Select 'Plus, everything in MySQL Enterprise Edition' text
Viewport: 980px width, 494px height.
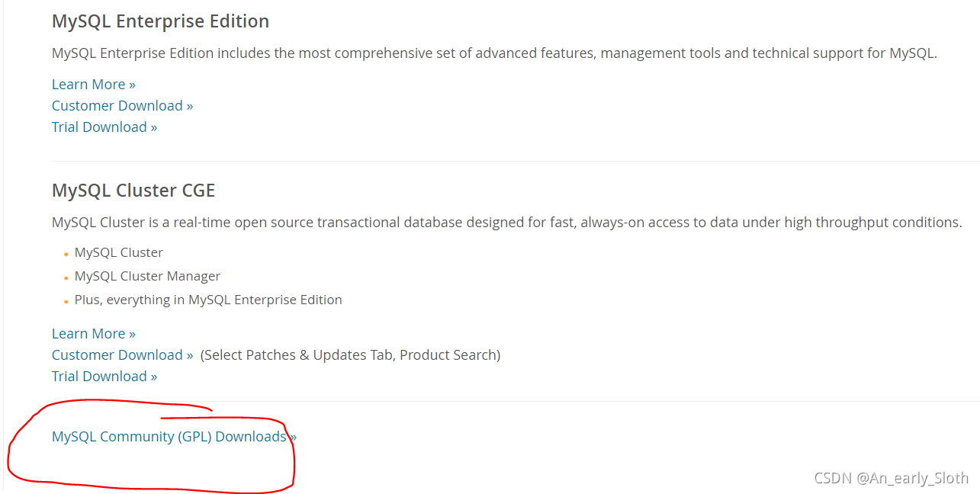pyautogui.click(x=208, y=300)
